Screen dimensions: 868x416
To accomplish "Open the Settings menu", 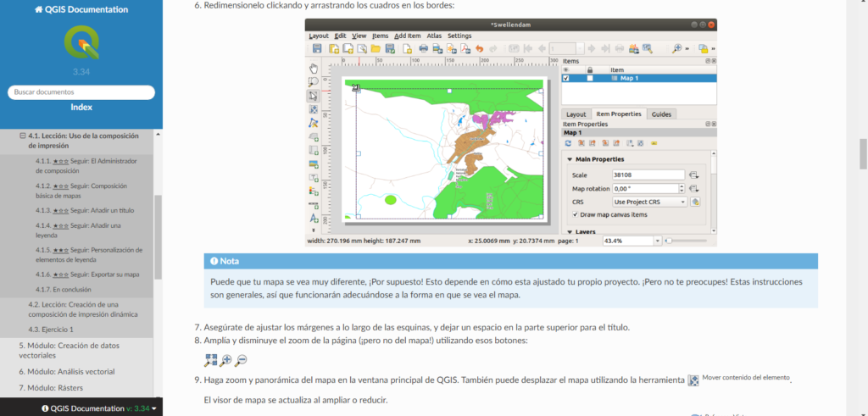I will click(x=459, y=36).
